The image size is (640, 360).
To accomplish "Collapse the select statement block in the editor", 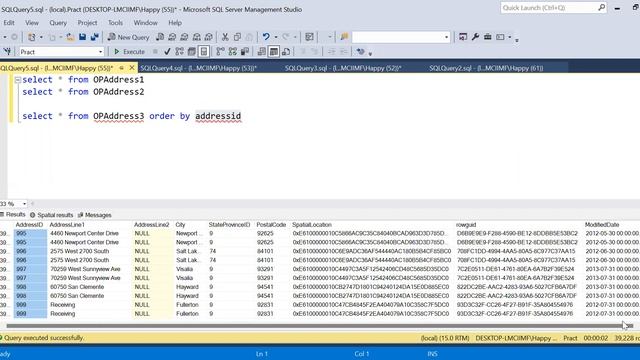I will pyautogui.click(x=18, y=80).
